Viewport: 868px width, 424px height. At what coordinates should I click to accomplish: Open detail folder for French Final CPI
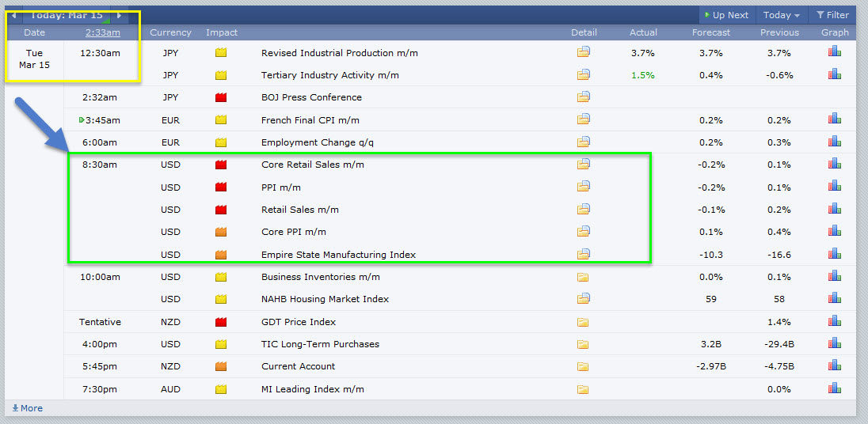click(584, 119)
